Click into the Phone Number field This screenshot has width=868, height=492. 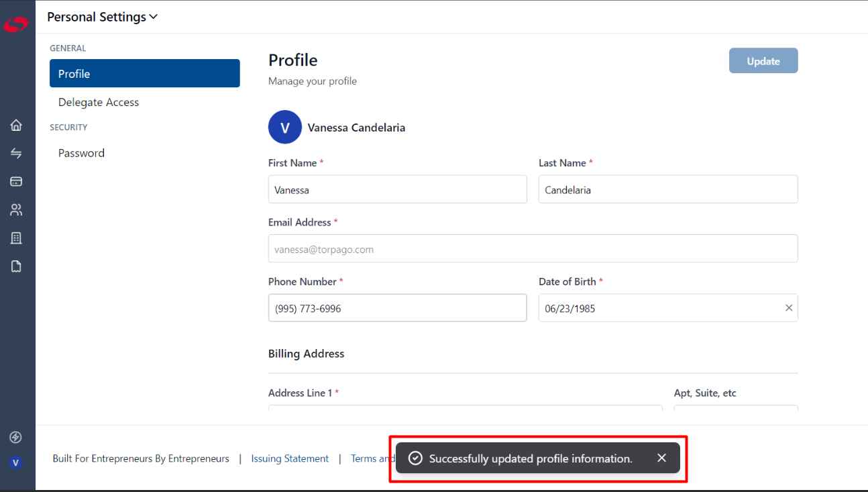point(398,308)
